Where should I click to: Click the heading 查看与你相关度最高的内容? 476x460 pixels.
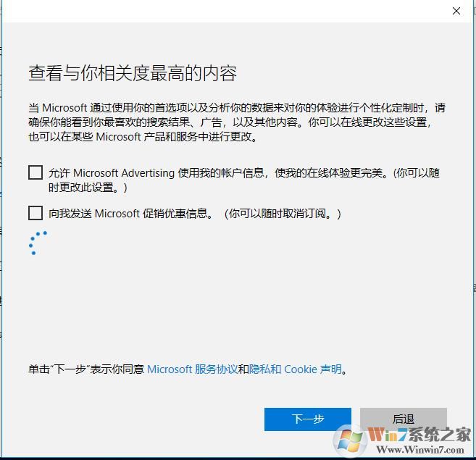click(133, 73)
